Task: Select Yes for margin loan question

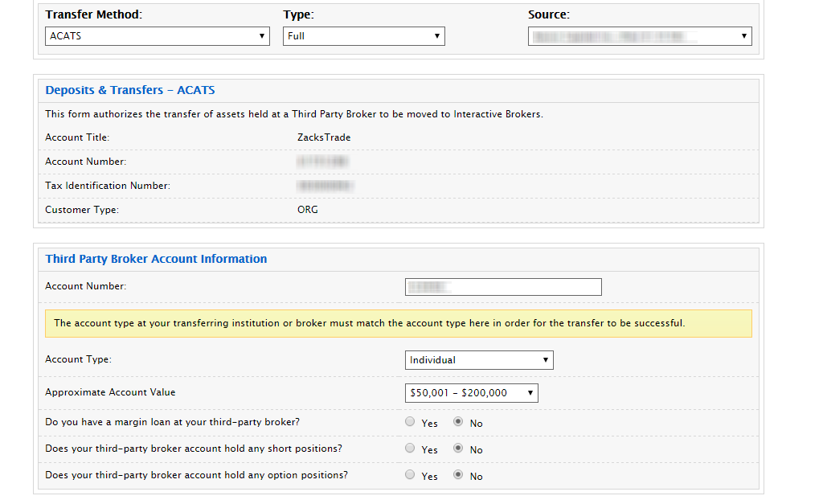Action: click(x=411, y=422)
